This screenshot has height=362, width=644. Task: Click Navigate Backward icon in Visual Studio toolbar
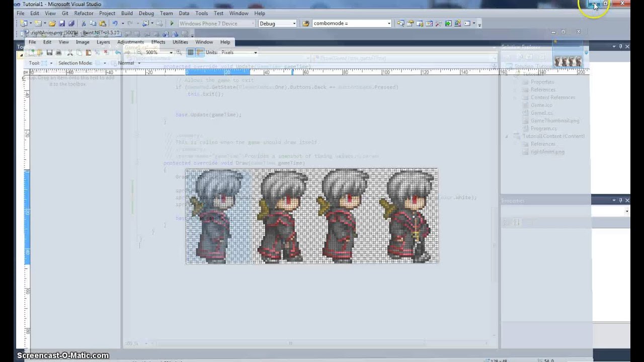146,24
